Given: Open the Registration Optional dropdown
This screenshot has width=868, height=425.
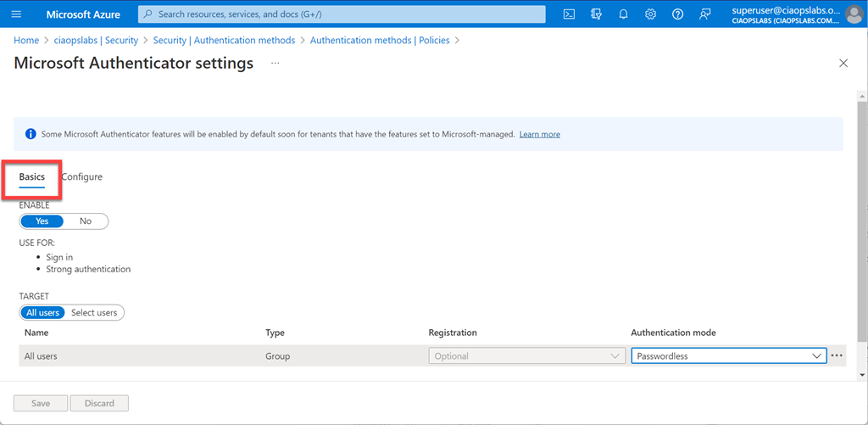Looking at the screenshot, I should (x=526, y=356).
